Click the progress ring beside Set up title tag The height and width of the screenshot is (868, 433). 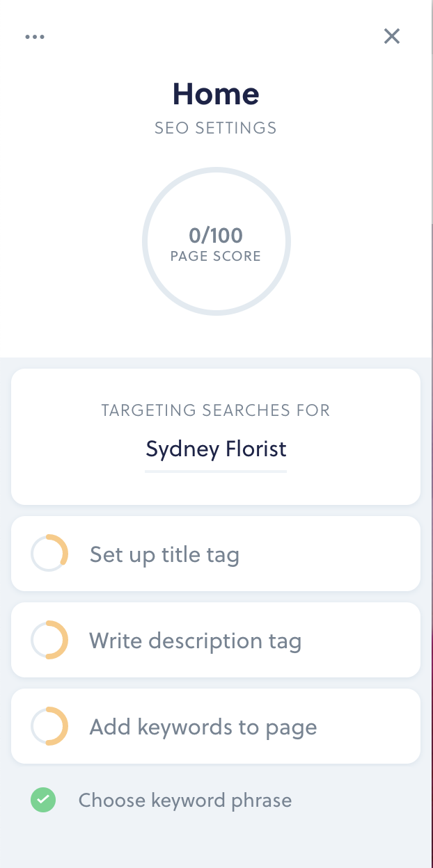(x=49, y=554)
